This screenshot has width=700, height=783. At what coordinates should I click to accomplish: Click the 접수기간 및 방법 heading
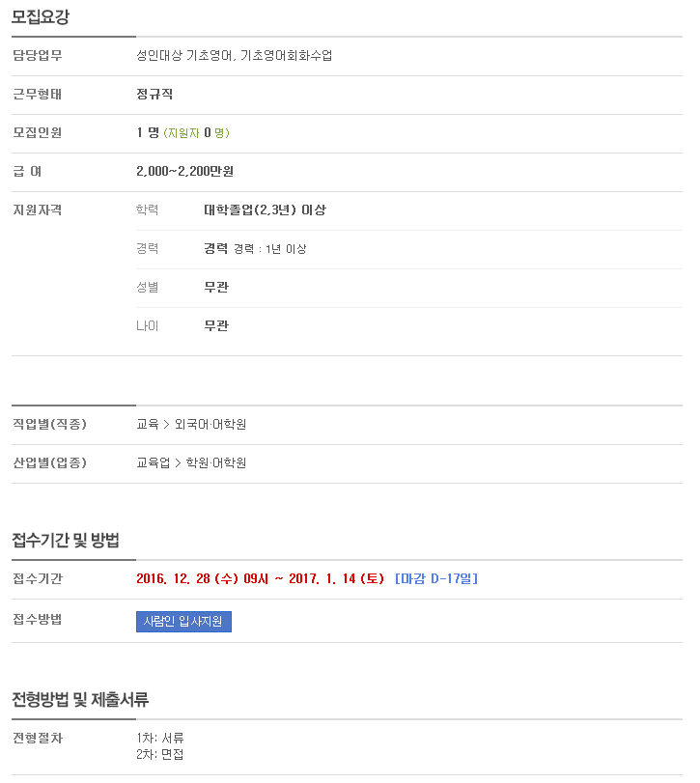click(x=66, y=541)
